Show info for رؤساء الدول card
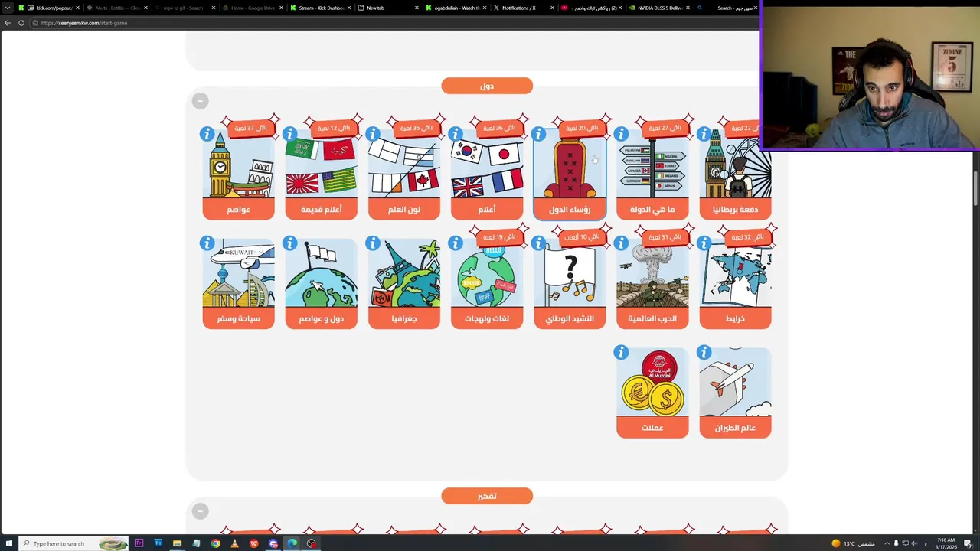 pyautogui.click(x=538, y=135)
